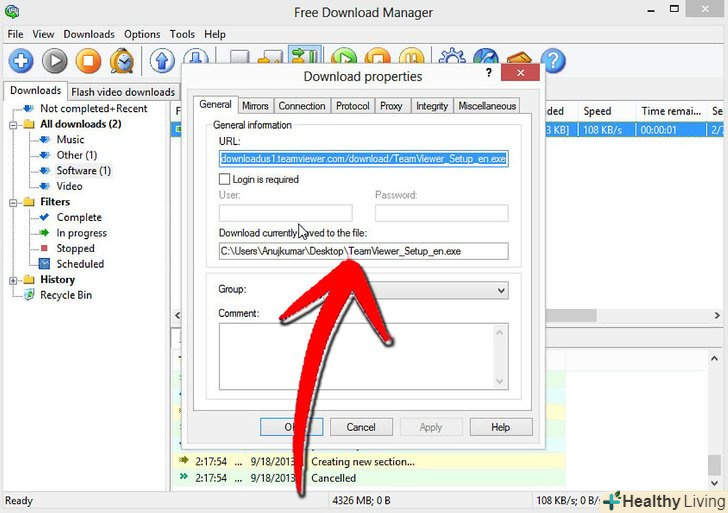Viewport: 728px width, 513px height.
Task: Select the Video group
Action: pos(69,186)
